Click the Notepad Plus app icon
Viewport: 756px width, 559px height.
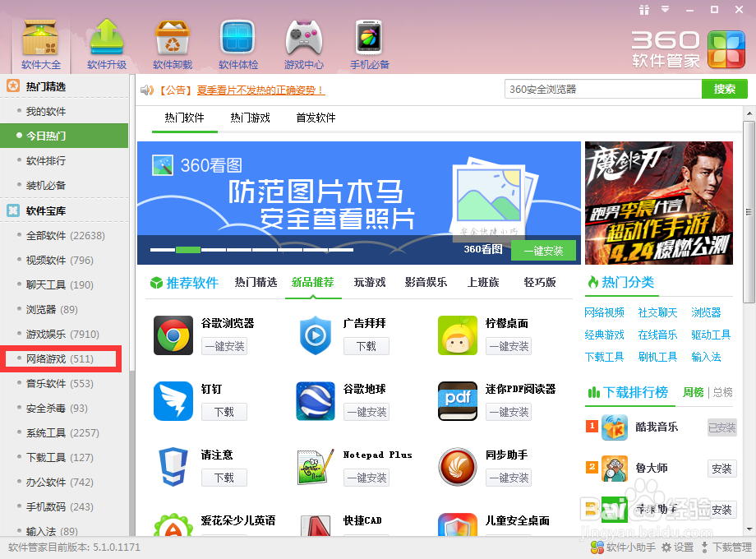tap(315, 465)
